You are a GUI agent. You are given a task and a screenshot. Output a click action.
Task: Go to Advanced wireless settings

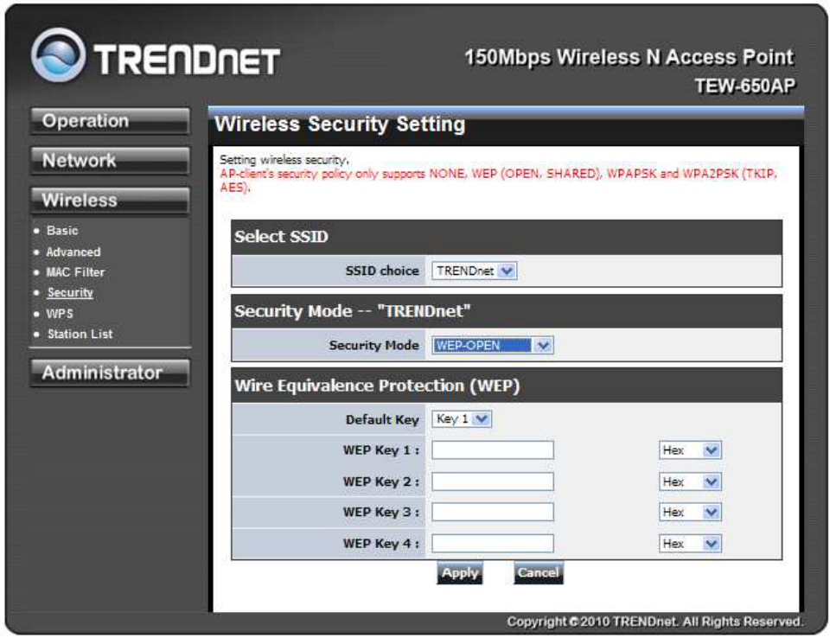tap(73, 252)
